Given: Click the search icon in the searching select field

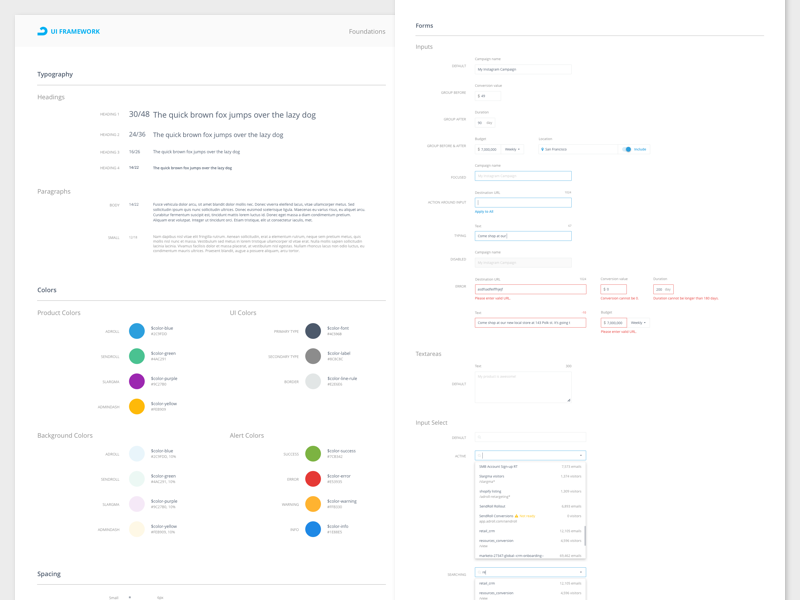Looking at the screenshot, I should [479, 572].
